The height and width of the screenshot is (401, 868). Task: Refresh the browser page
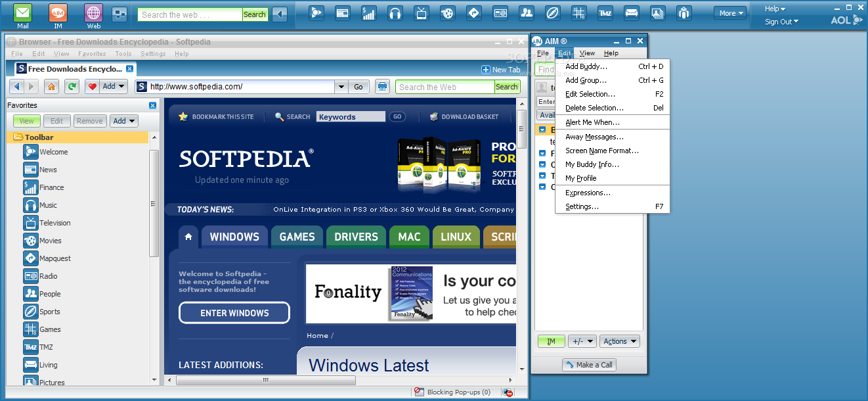[72, 87]
